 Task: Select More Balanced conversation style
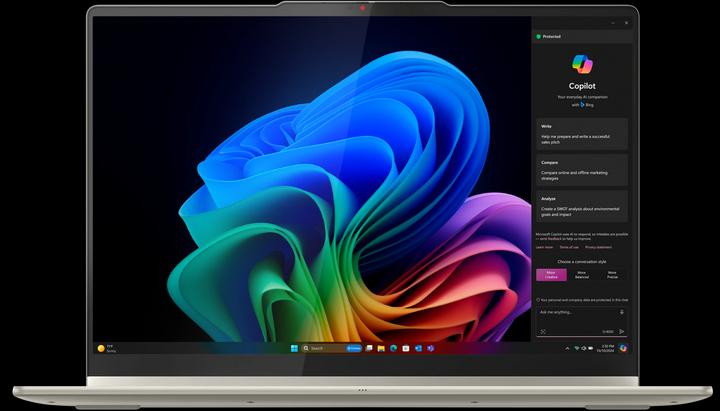582,275
